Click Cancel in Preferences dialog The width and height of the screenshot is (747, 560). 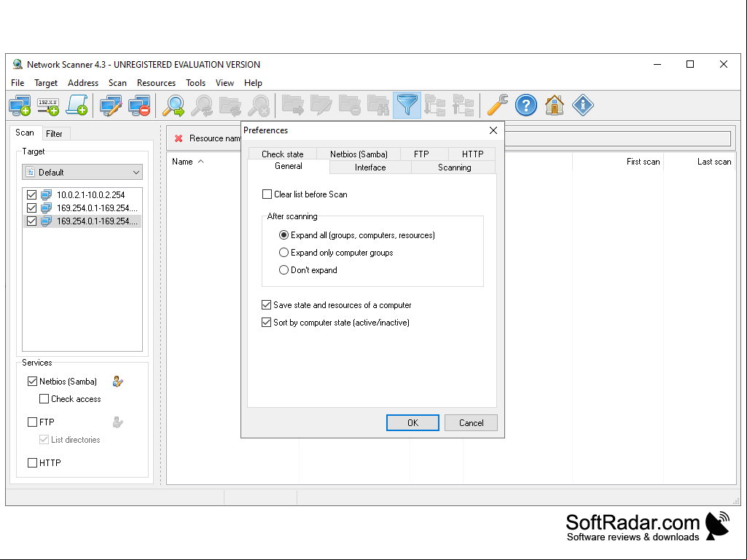click(x=471, y=423)
